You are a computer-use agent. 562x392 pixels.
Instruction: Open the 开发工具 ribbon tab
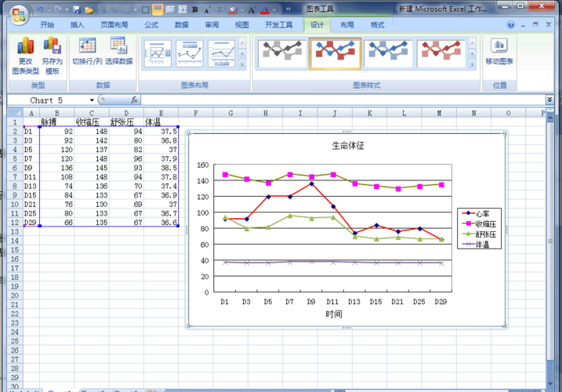pyautogui.click(x=278, y=25)
